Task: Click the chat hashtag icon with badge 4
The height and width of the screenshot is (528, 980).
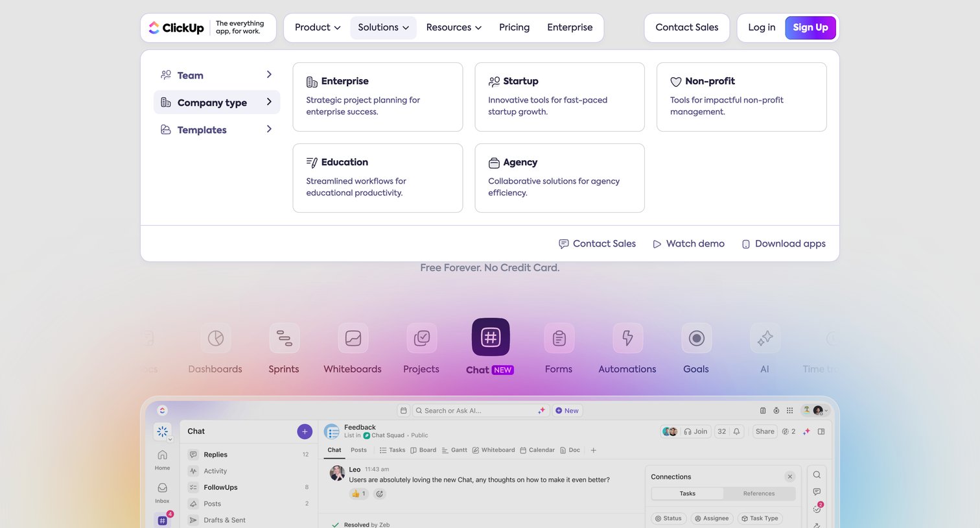Action: (x=163, y=520)
